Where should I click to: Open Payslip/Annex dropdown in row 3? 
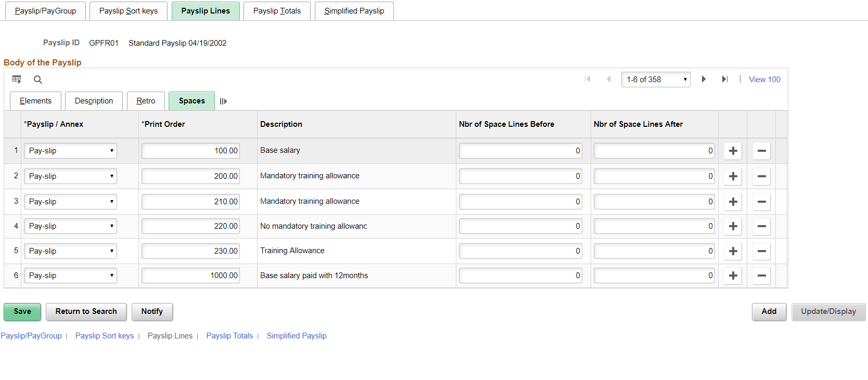point(70,202)
